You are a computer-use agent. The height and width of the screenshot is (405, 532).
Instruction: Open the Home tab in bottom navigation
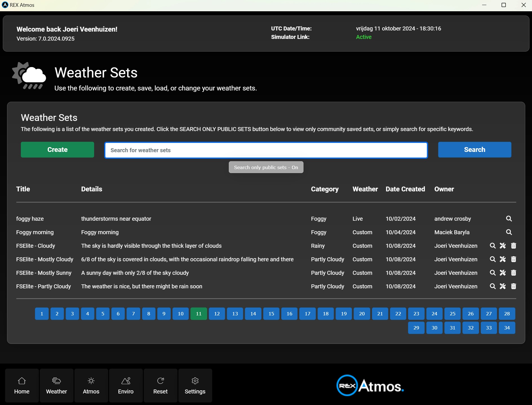coord(22,386)
